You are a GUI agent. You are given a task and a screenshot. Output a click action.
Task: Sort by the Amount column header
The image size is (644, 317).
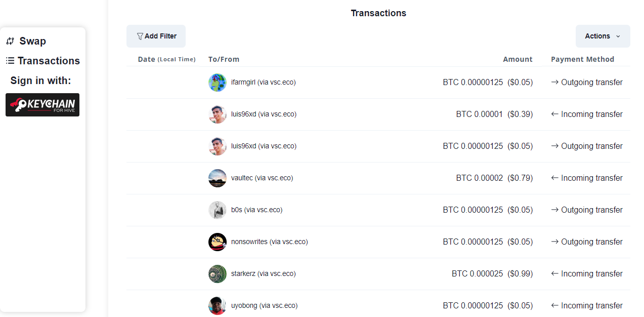[518, 59]
